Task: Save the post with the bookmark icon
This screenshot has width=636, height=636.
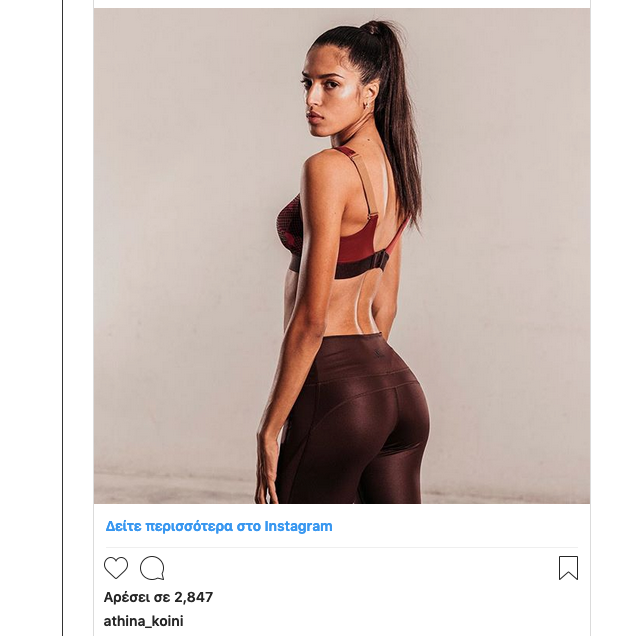Action: [x=568, y=568]
